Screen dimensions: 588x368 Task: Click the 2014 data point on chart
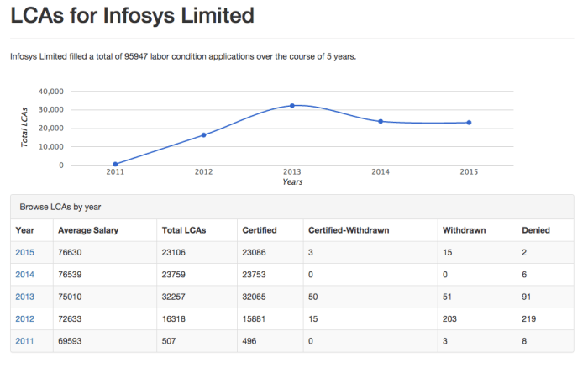click(381, 121)
